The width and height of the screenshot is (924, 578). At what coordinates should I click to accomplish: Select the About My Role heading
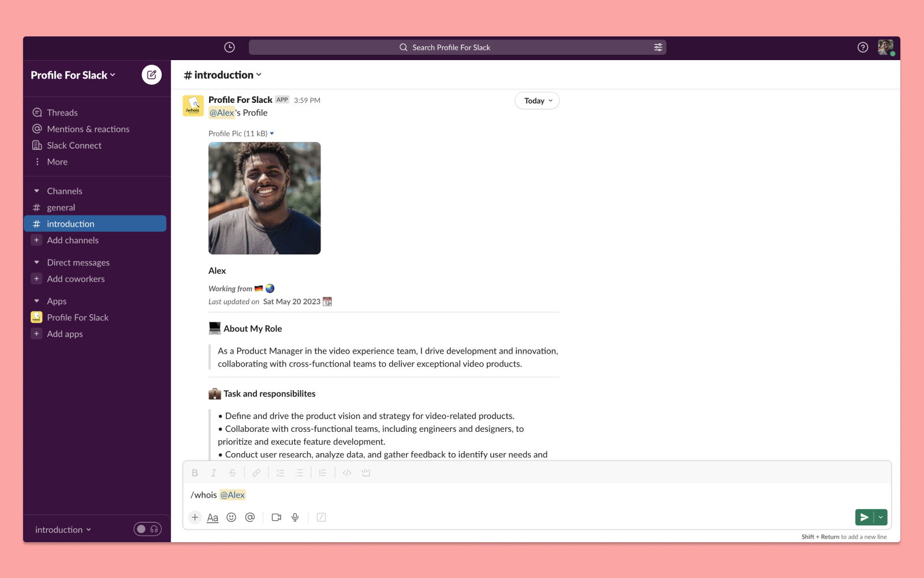253,328
